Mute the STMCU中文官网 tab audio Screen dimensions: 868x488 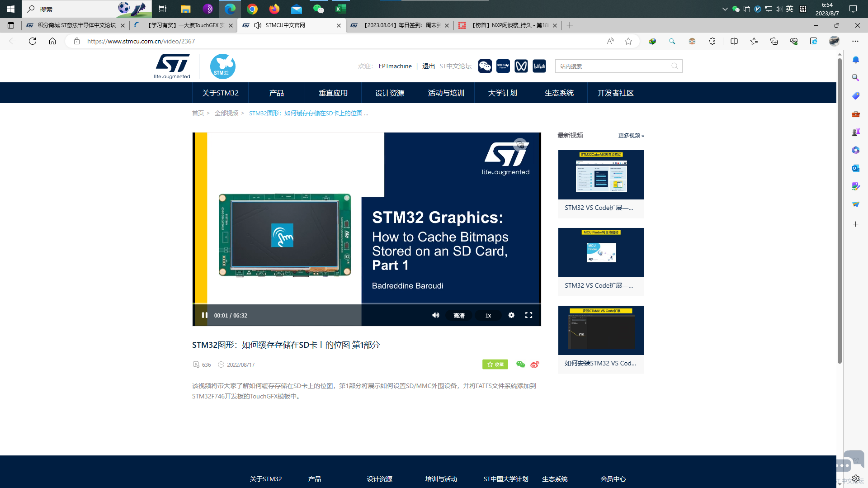258,25
